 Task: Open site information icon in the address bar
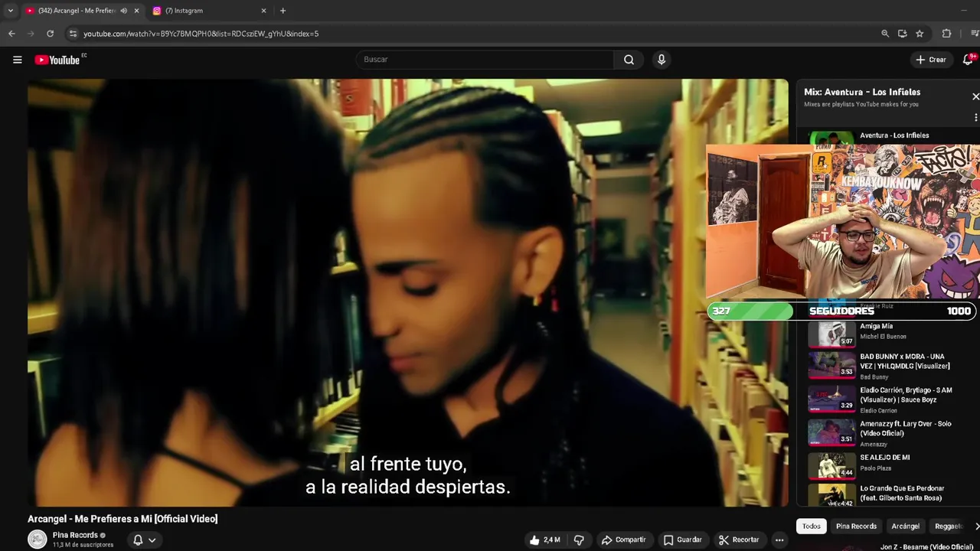[73, 34]
